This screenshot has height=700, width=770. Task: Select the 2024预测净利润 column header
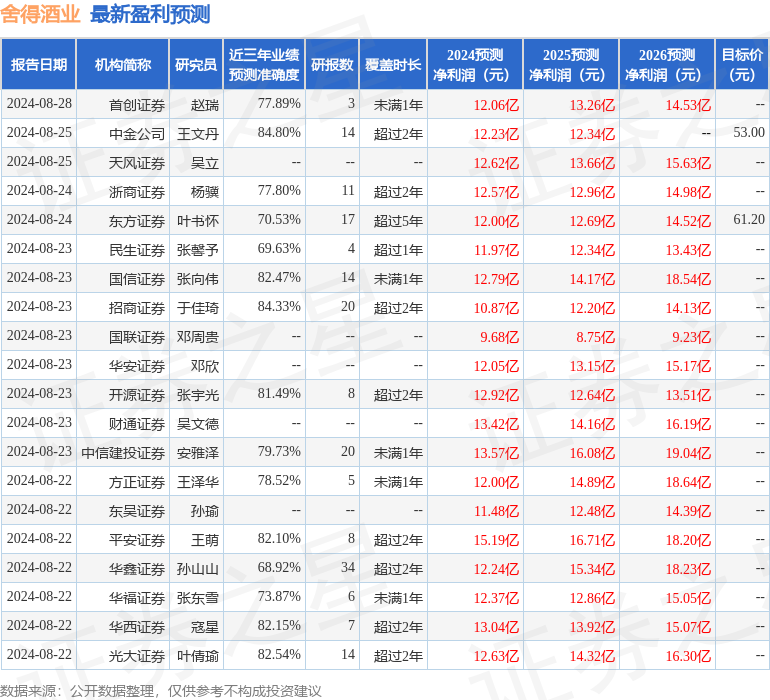tap(474, 65)
